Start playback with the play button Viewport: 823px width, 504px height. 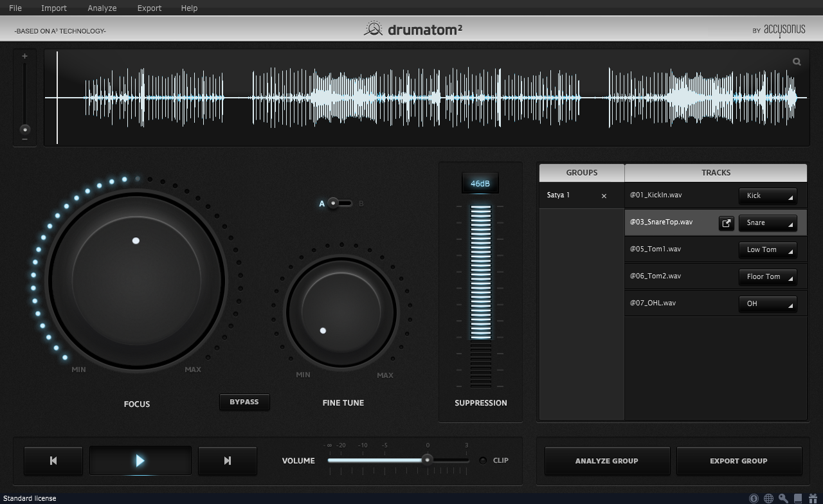140,460
